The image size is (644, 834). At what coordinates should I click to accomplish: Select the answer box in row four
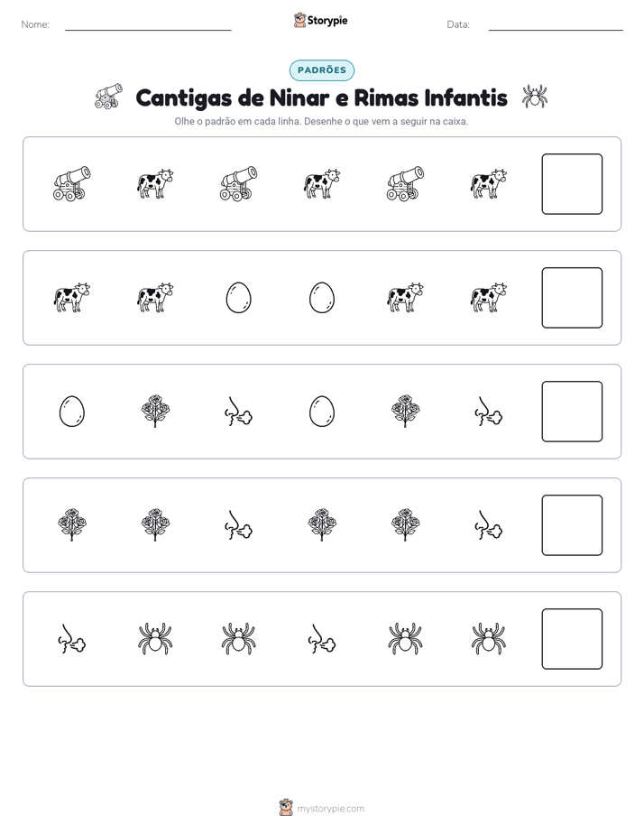pos(572,525)
